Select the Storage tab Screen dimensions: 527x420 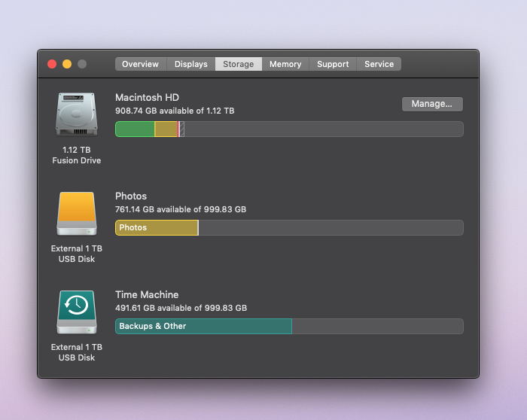(x=239, y=64)
